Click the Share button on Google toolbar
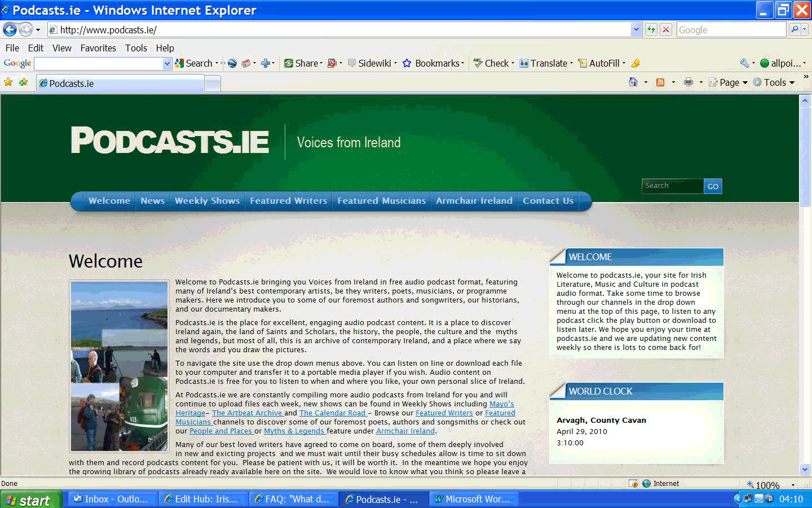The width and height of the screenshot is (812, 508). (301, 63)
